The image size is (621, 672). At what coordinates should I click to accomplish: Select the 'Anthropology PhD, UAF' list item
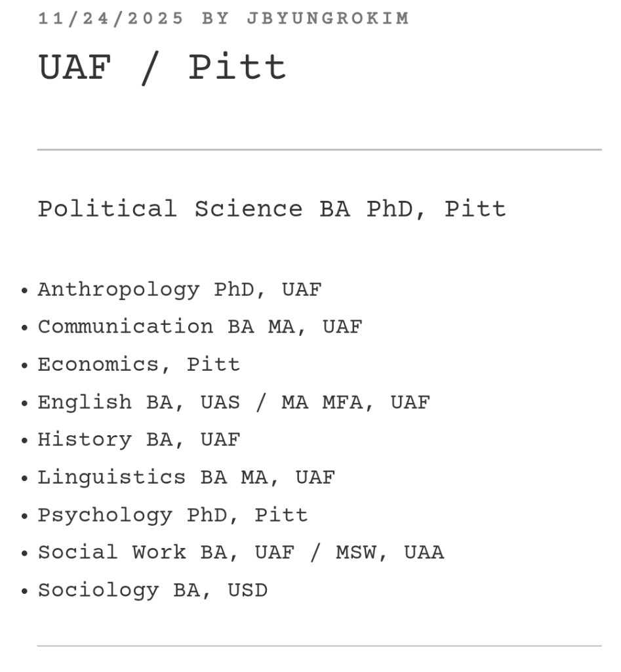[x=180, y=289]
